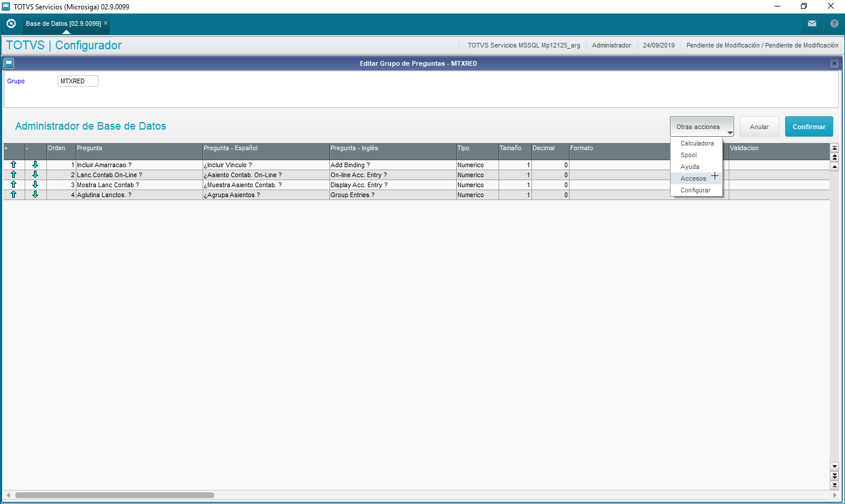Click up arrow for 'Aglutina Lanctos. ?' row

14,195
